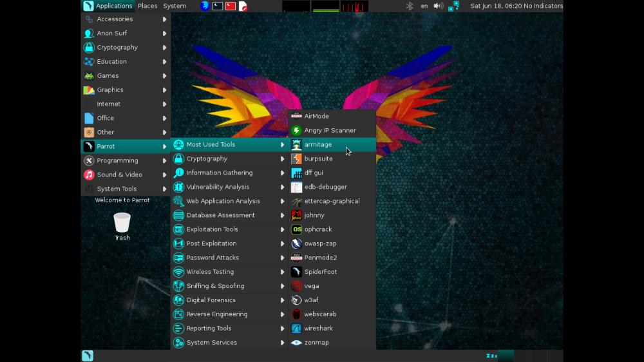Image resolution: width=644 pixels, height=362 pixels.
Task: Click the Cryptography icon in Applications list
Action: [89, 48]
